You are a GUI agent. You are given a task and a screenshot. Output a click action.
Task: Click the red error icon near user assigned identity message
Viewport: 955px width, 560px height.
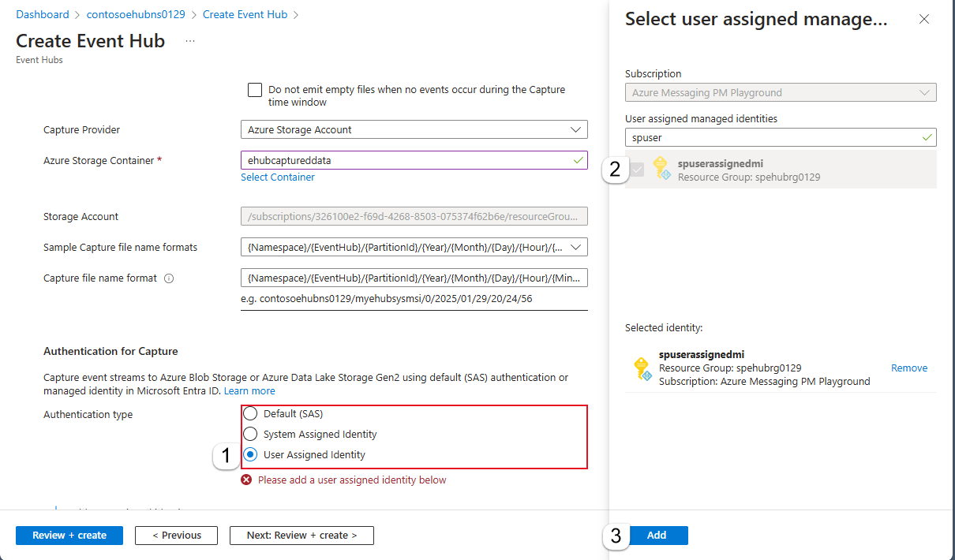click(x=246, y=480)
